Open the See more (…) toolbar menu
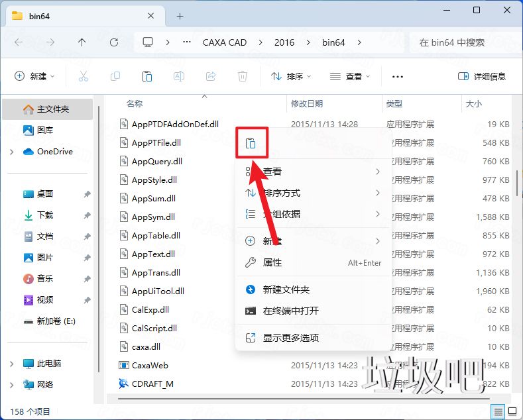This screenshot has height=420, width=523. (398, 76)
